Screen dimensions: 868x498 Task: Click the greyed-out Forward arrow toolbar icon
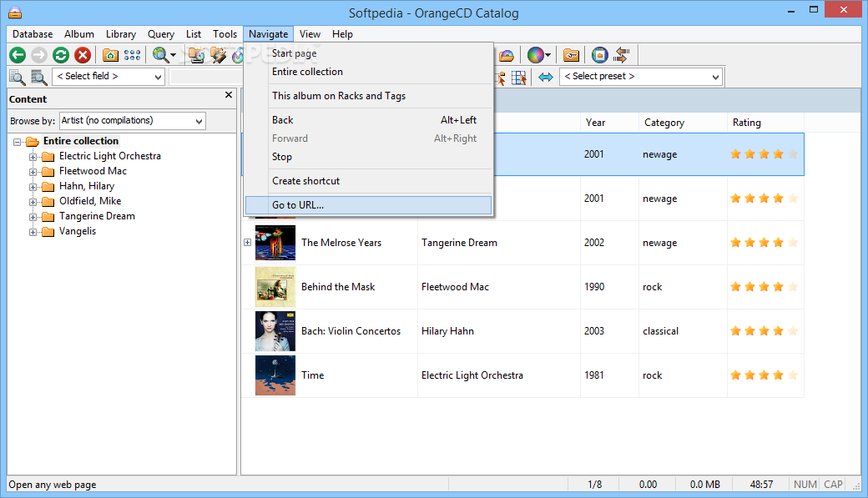pyautogui.click(x=38, y=55)
